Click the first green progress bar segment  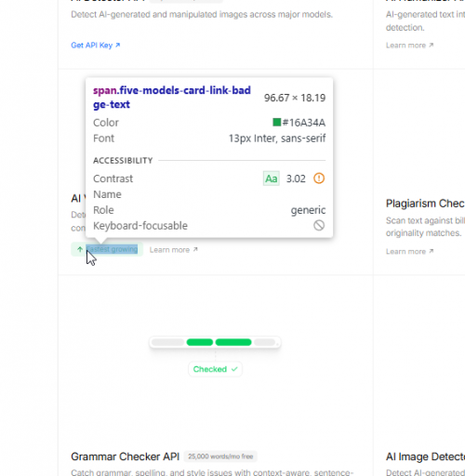click(200, 342)
